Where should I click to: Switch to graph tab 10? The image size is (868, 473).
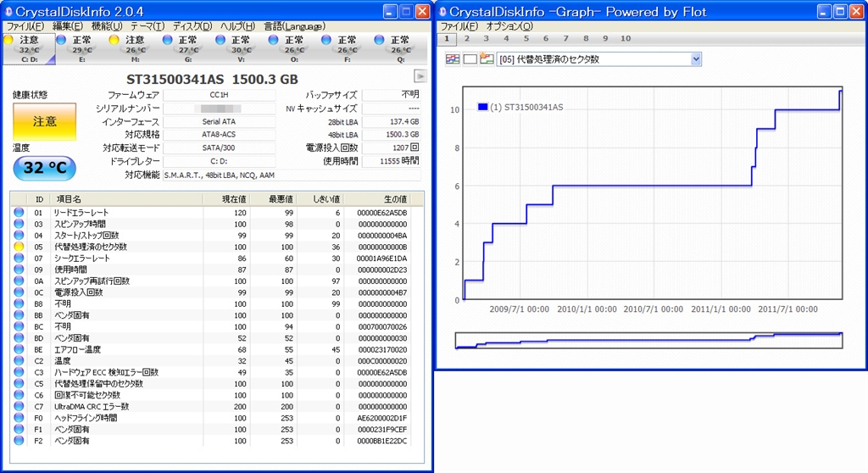(x=626, y=39)
